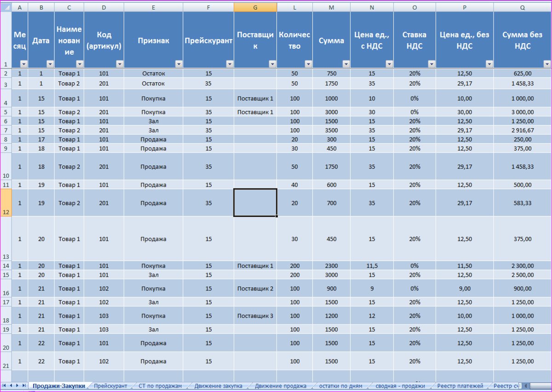Select Поставщик 1 cell in row 4
This screenshot has width=552, height=392.
[255, 98]
